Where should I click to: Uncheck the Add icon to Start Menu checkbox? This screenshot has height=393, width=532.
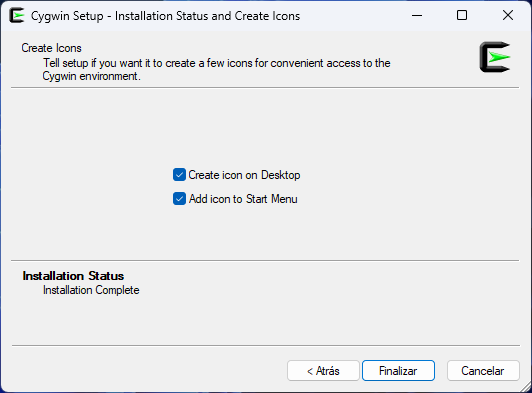pos(179,199)
